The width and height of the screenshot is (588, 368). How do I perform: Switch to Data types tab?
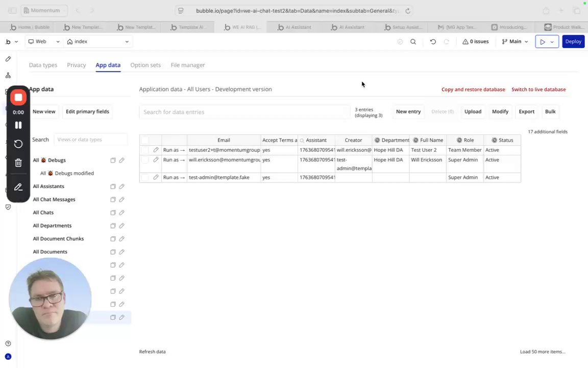[x=43, y=65]
